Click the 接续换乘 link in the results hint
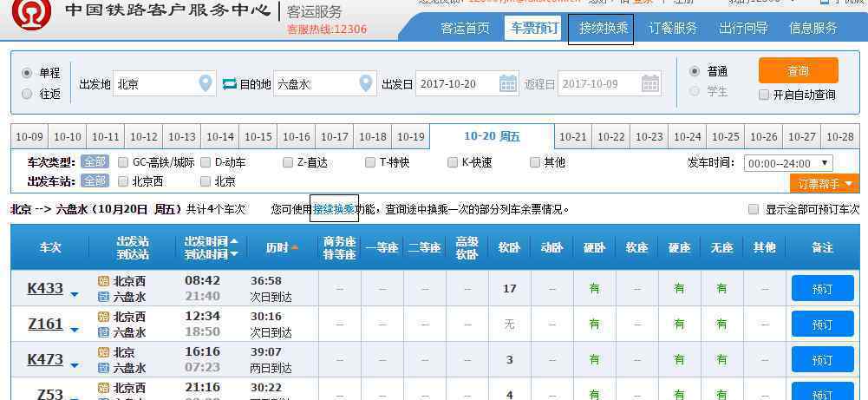 [x=334, y=209]
